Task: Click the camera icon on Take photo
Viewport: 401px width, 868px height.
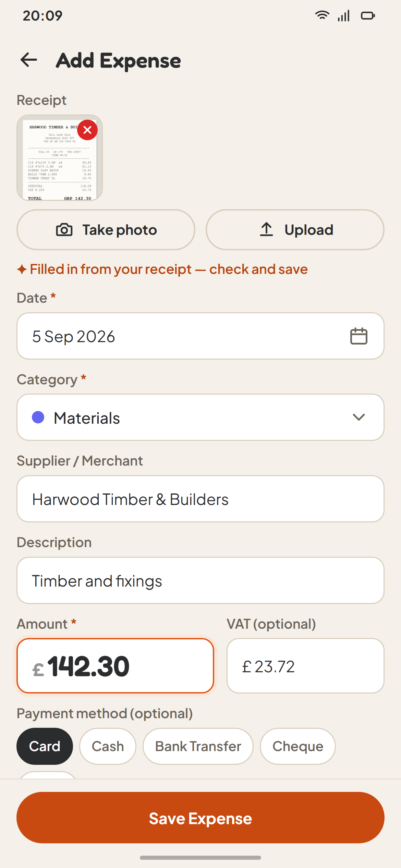Action: [x=64, y=230]
